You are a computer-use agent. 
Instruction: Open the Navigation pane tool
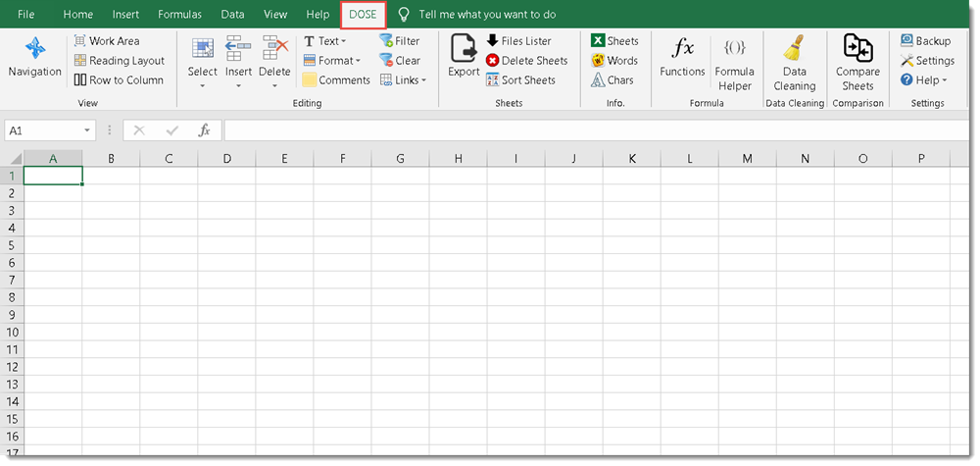pos(35,58)
